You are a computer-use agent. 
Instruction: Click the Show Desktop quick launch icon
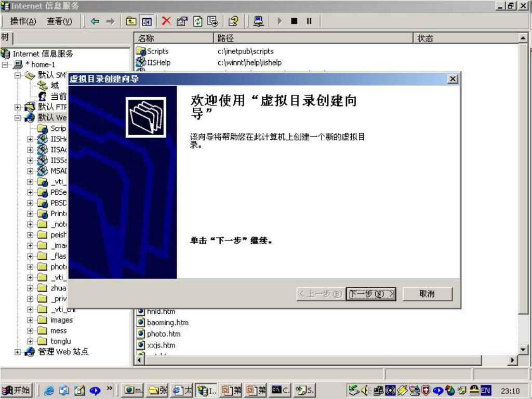point(79,391)
